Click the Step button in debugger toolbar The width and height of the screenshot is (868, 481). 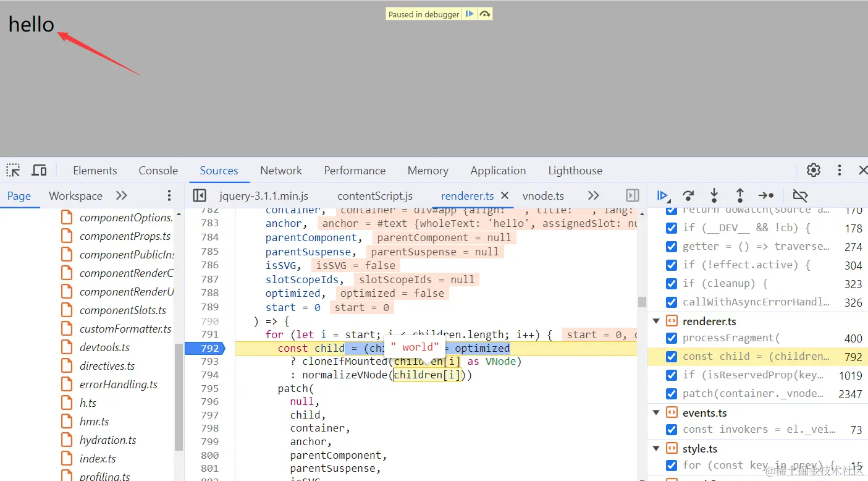[766, 195]
